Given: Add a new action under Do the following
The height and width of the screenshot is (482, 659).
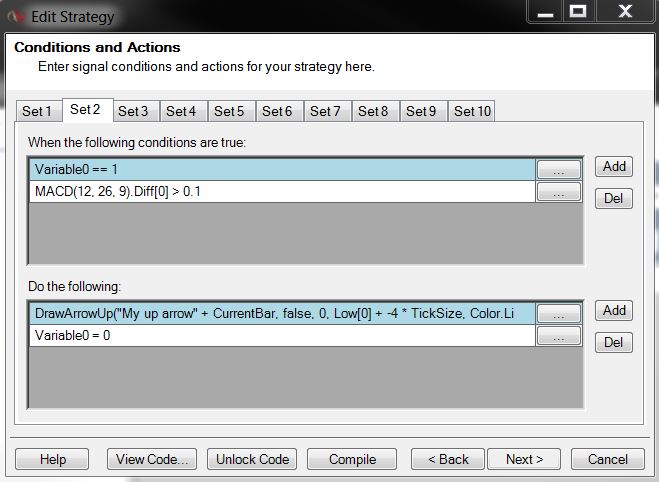Looking at the screenshot, I should 614,311.
